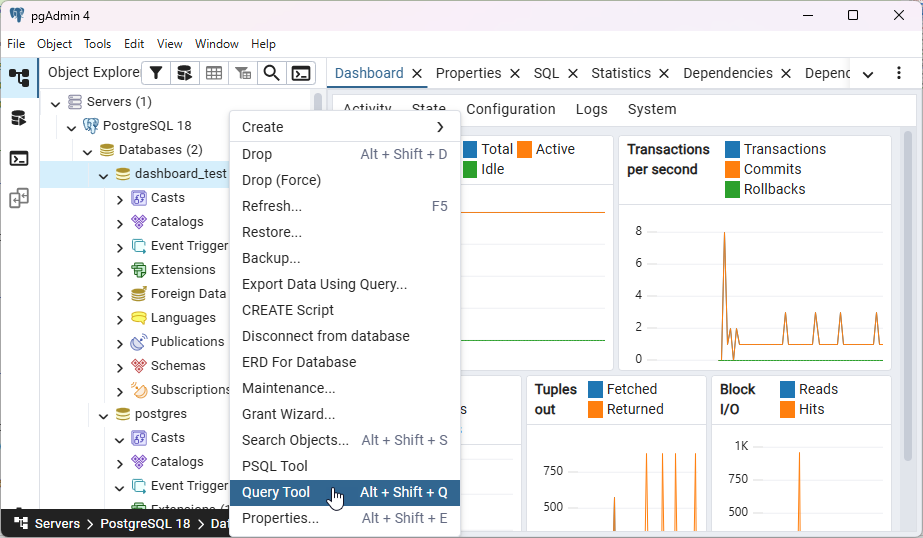This screenshot has width=923, height=538.
Task: Select Query Tool from context menu
Action: coord(344,492)
